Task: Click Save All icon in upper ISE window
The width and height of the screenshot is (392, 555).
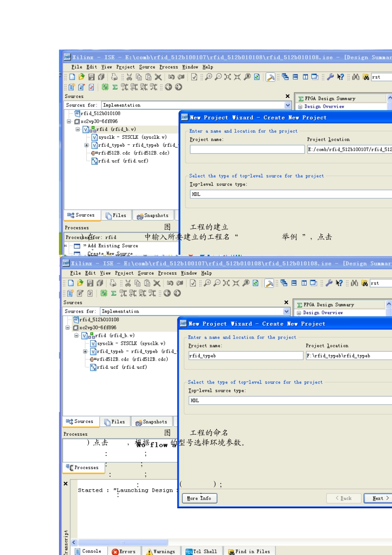Action: (101, 77)
